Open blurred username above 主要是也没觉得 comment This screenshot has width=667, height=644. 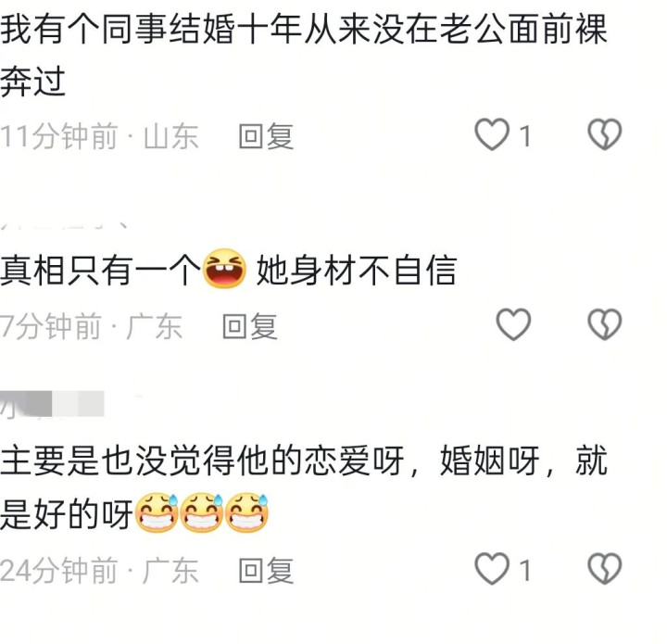tap(52, 404)
